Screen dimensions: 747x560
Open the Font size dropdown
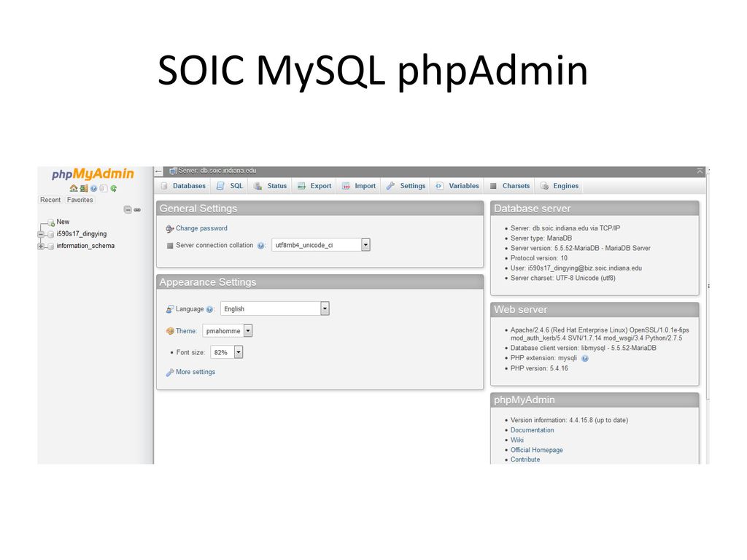tap(238, 352)
